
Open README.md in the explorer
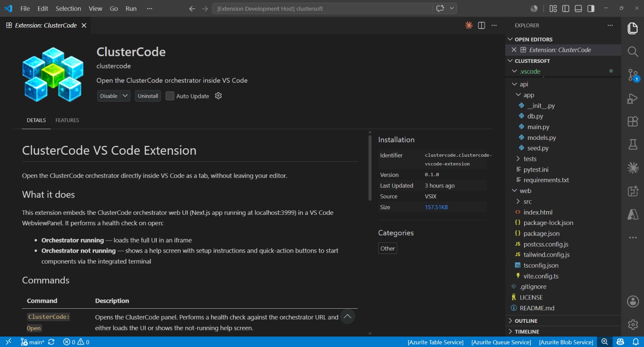[563, 308]
